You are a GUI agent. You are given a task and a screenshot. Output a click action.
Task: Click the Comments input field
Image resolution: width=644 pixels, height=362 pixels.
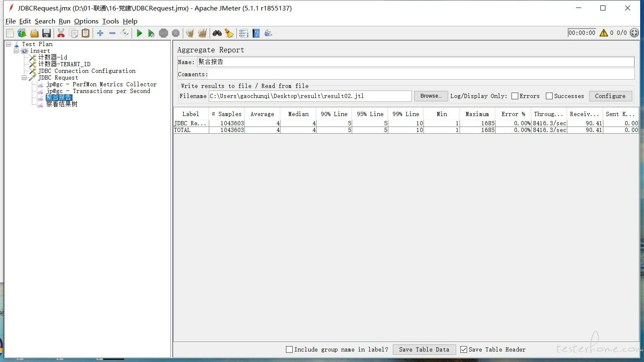421,74
